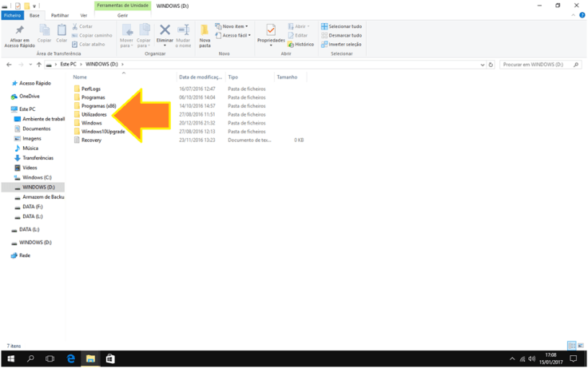Open Propriedades from the ribbon
588x368 pixels.
(271, 32)
